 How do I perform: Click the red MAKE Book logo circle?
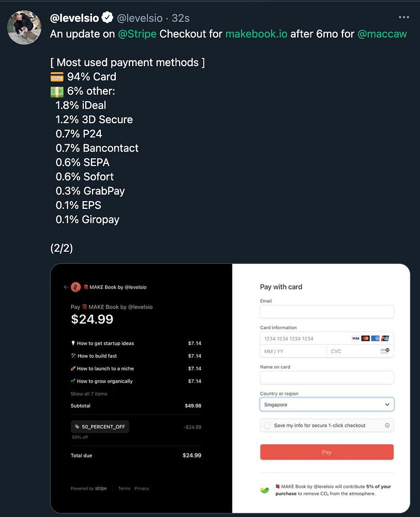(76, 287)
